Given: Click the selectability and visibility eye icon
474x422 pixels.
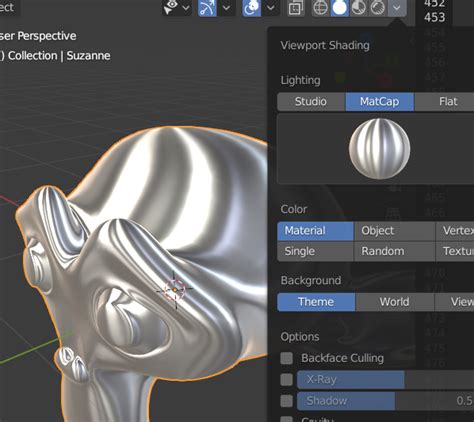Looking at the screenshot, I should [171, 7].
